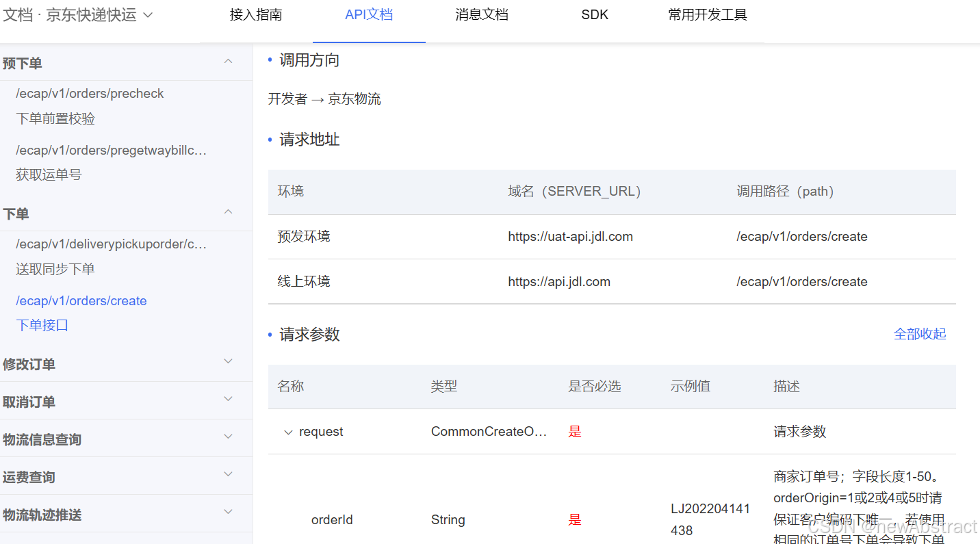Click the 预发环境 table cell
980x544 pixels.
coord(304,237)
